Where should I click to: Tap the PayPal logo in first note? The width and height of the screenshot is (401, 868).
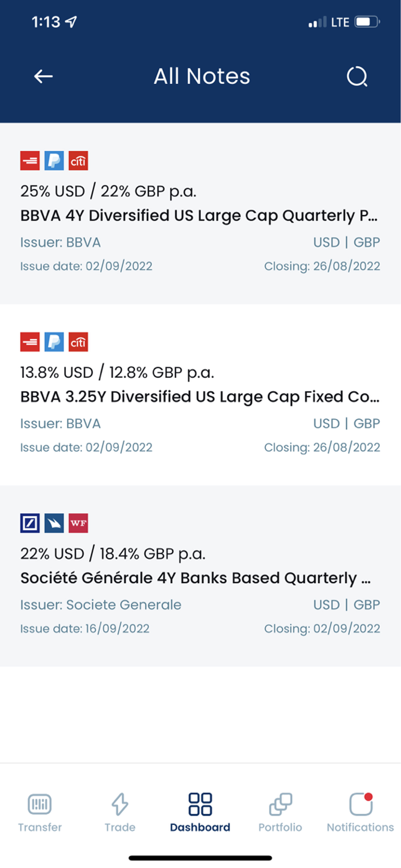54,161
